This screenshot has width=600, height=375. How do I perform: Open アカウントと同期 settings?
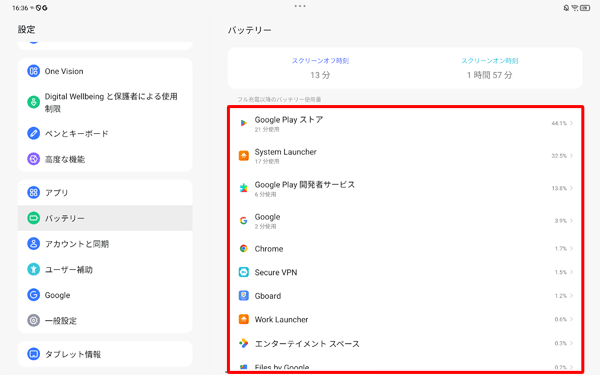[105, 244]
